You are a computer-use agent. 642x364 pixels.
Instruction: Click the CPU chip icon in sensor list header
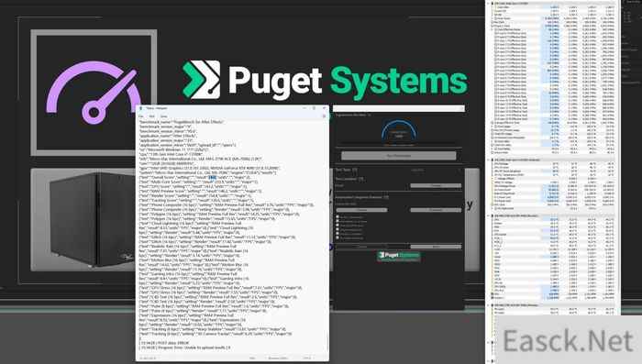[x=493, y=4]
